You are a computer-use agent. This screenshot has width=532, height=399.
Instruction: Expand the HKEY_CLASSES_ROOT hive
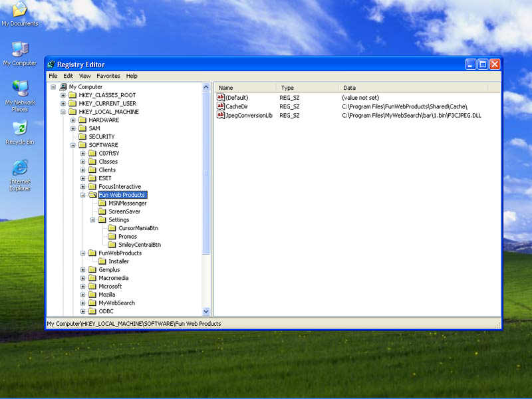[x=63, y=95]
